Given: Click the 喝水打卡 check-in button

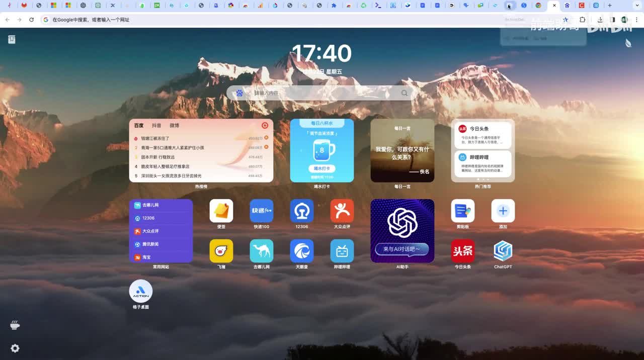Looking at the screenshot, I should pyautogui.click(x=321, y=168).
